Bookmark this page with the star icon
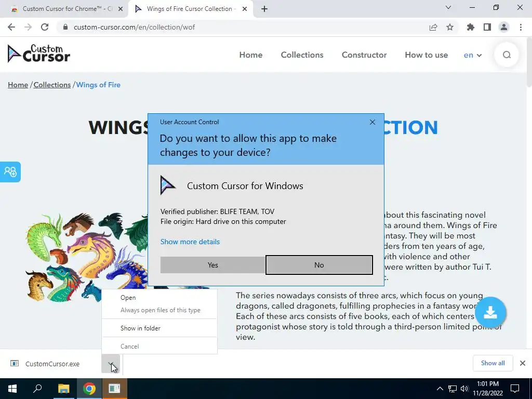 pos(450,27)
